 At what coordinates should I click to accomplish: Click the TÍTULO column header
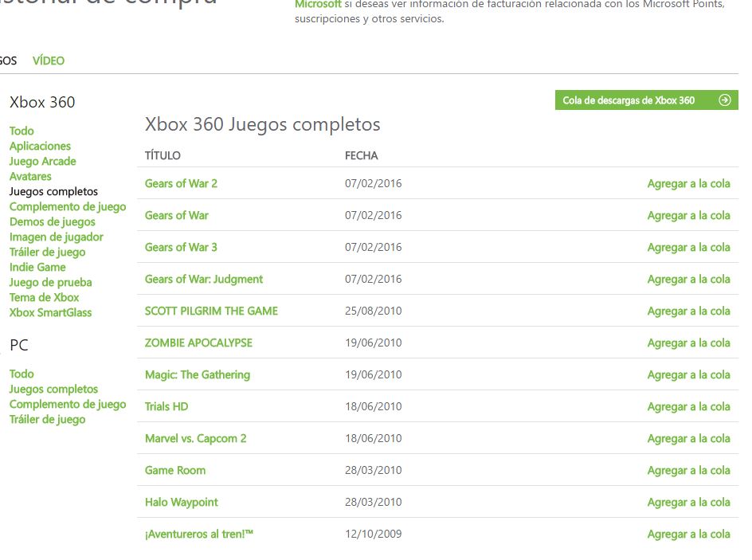pyautogui.click(x=163, y=156)
